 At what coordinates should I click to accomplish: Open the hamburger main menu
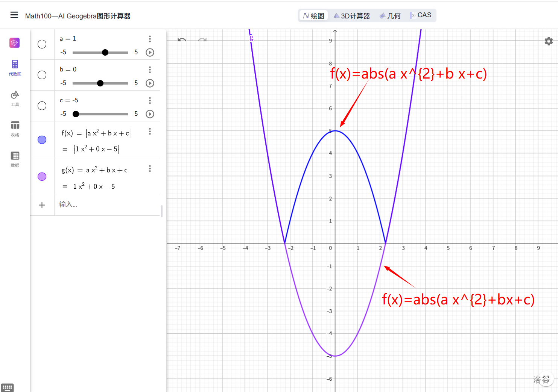[x=14, y=15]
